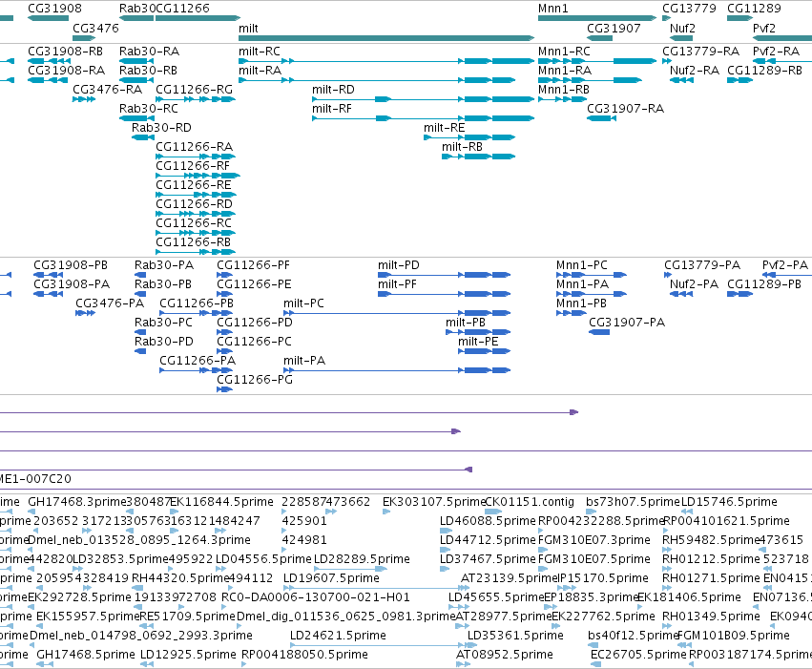Select transcript milt-RA
The image size is (812, 669).
[x=377, y=80]
